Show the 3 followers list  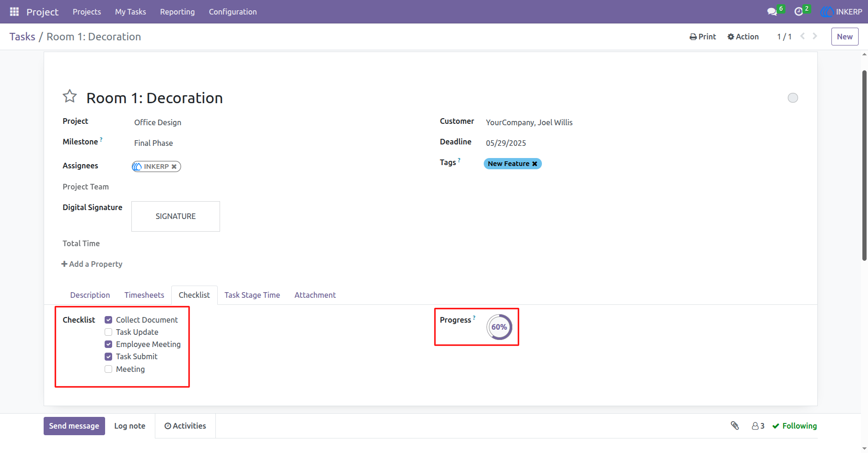coord(758,426)
